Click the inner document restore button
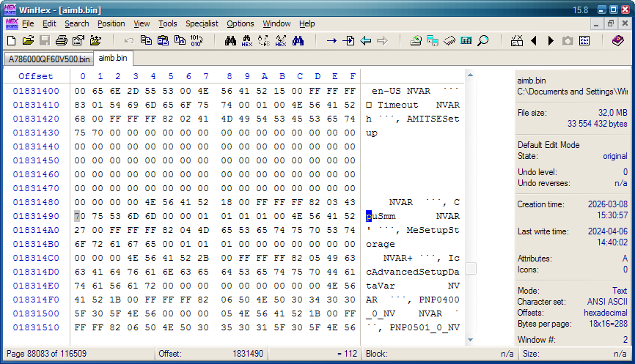The height and width of the screenshot is (364, 635). (611, 24)
